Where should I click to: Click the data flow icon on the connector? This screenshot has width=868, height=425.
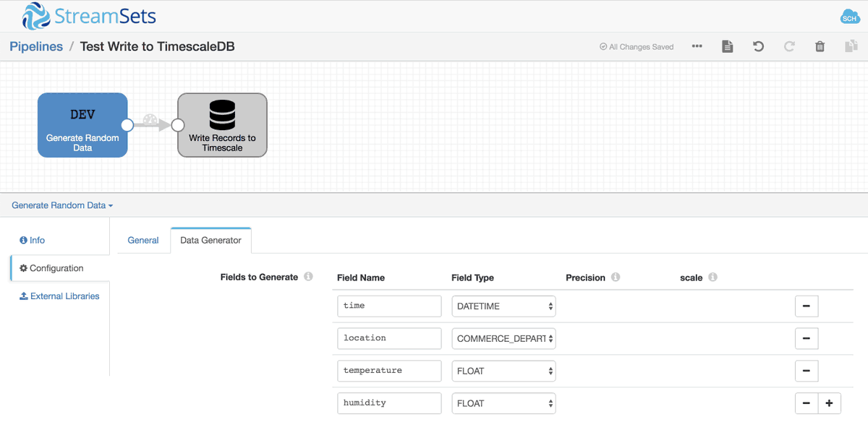[150, 119]
